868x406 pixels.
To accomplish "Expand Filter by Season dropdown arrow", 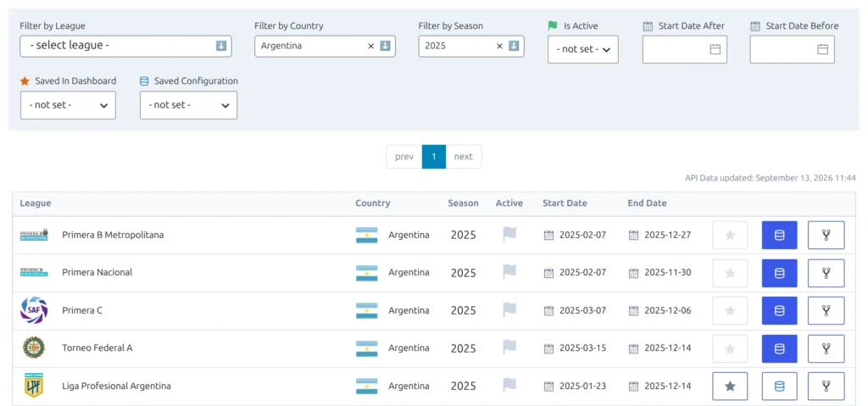I will (x=514, y=46).
